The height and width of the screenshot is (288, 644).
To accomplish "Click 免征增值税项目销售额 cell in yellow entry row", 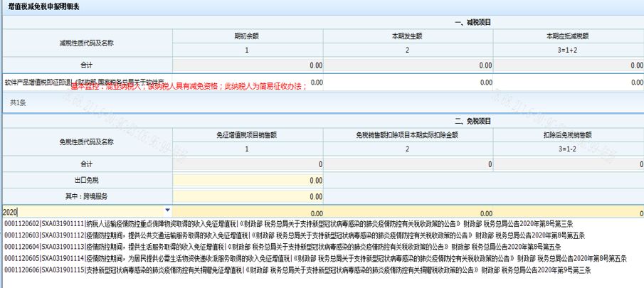I will 247,212.
